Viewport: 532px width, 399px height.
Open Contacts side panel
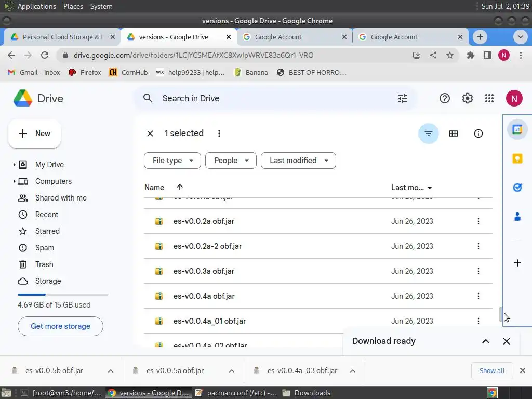click(517, 217)
